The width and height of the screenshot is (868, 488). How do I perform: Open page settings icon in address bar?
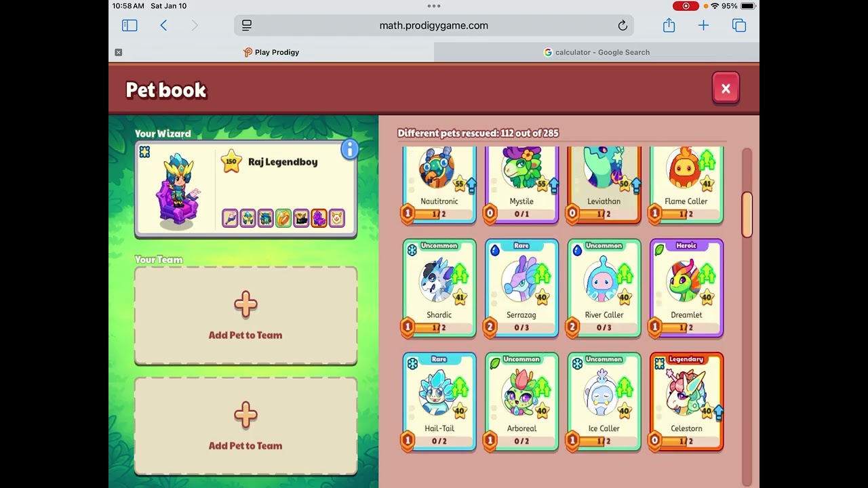(x=247, y=26)
